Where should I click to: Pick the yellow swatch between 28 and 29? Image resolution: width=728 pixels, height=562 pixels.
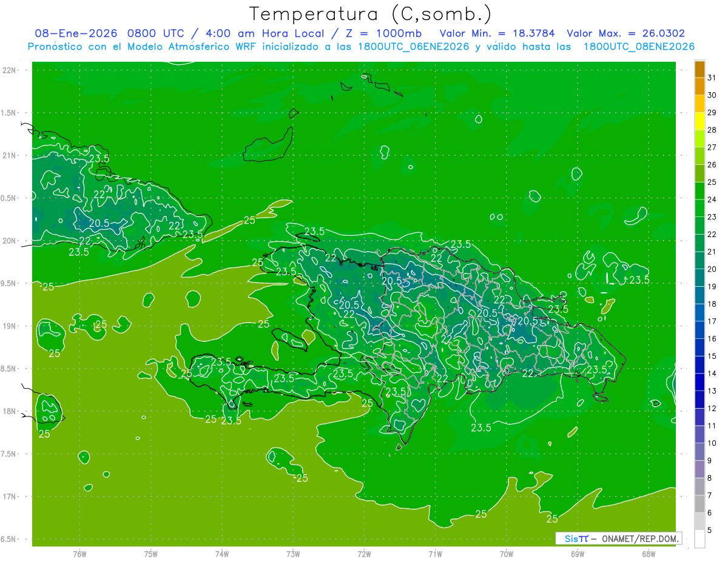pos(699,121)
